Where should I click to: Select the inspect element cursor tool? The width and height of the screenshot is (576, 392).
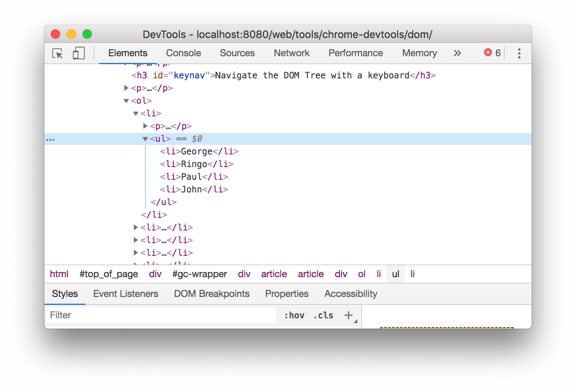coord(57,53)
